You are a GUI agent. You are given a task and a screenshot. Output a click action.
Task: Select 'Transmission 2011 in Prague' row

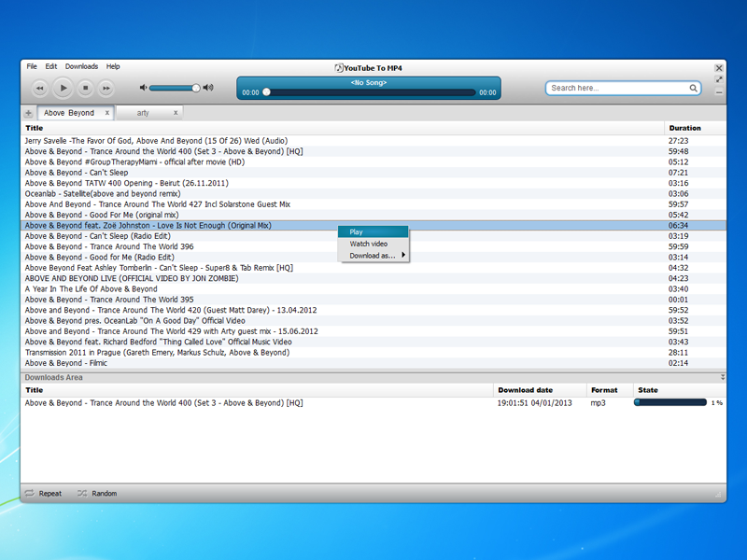pyautogui.click(x=373, y=353)
